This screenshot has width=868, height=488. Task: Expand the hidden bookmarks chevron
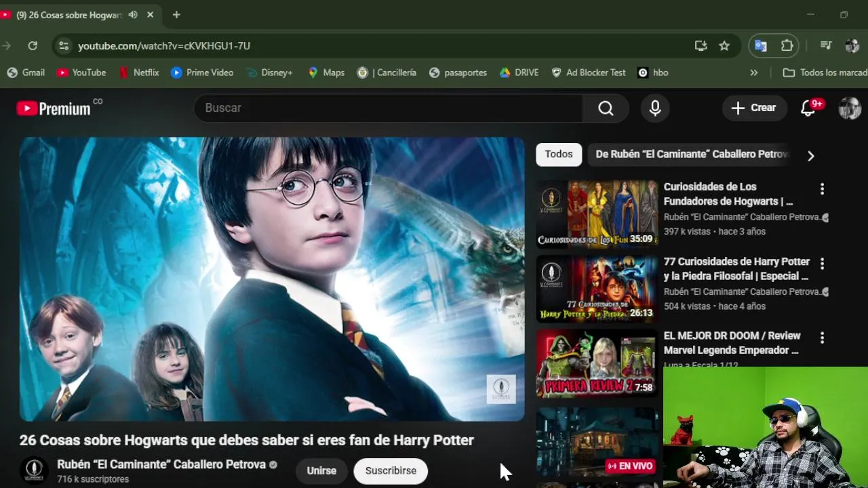753,73
